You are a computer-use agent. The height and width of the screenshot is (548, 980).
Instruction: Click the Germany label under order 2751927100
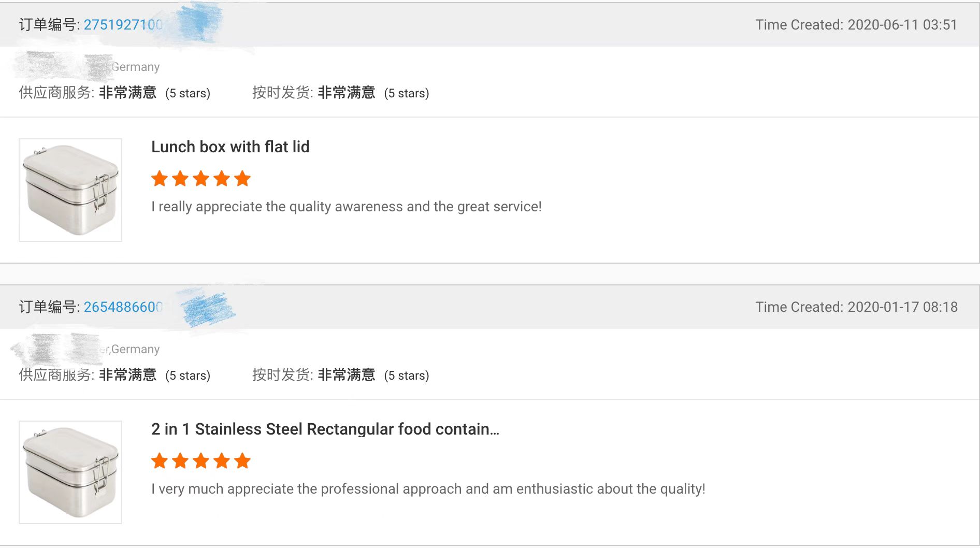136,67
